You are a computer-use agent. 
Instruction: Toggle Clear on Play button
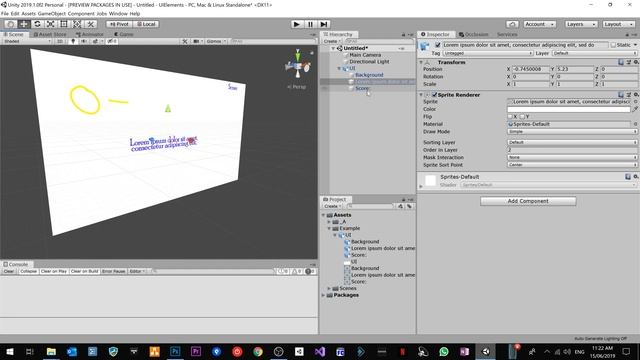tap(54, 271)
